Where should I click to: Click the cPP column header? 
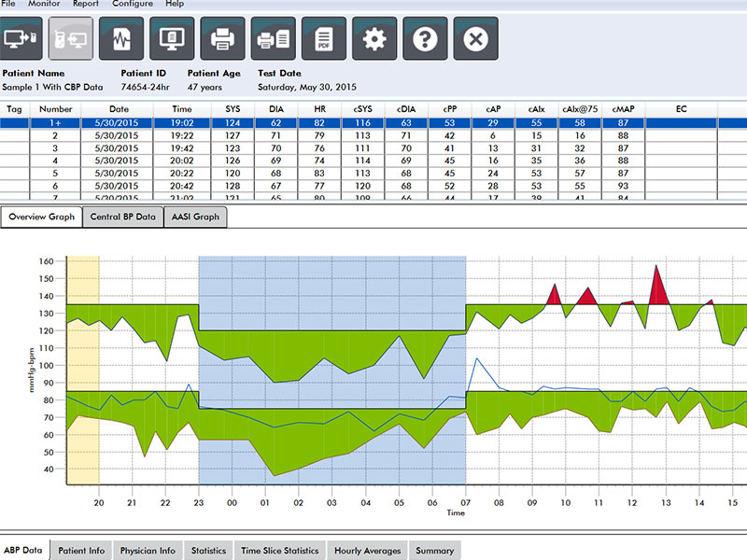(450, 109)
